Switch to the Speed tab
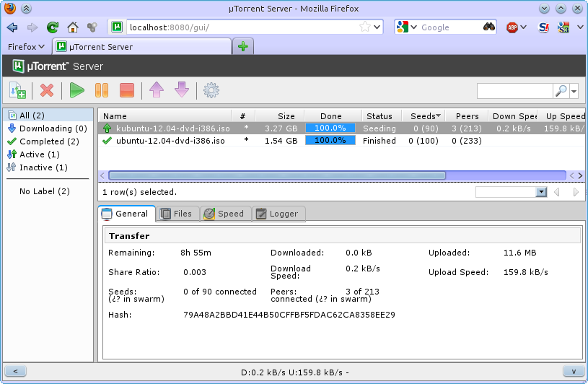588x384 pixels. tap(226, 214)
